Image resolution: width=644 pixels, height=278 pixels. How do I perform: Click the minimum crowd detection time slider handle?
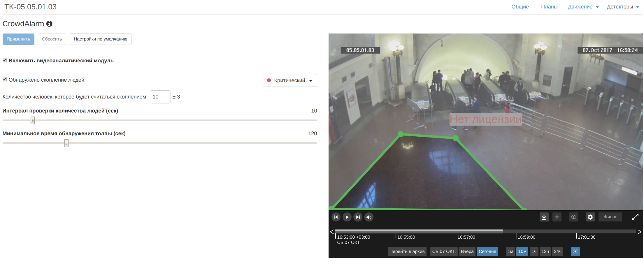(x=66, y=143)
